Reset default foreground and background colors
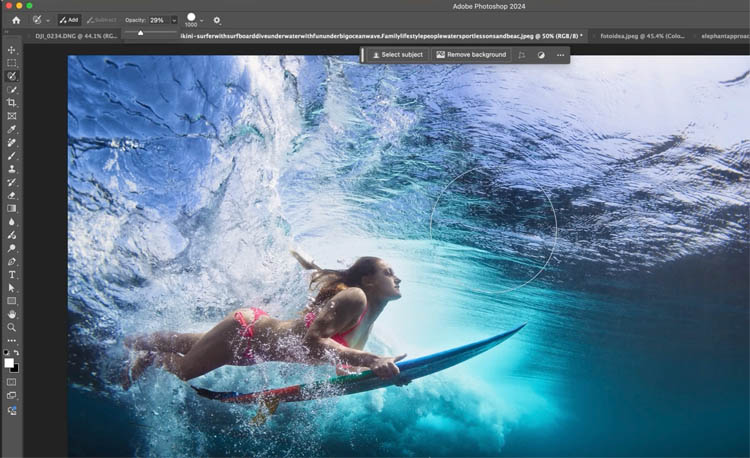This screenshot has width=750, height=458. [x=6, y=352]
